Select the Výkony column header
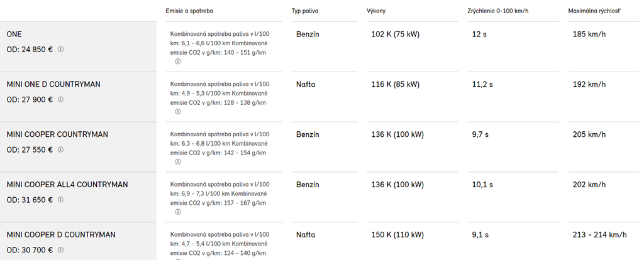The height and width of the screenshot is (260, 644). tap(377, 12)
